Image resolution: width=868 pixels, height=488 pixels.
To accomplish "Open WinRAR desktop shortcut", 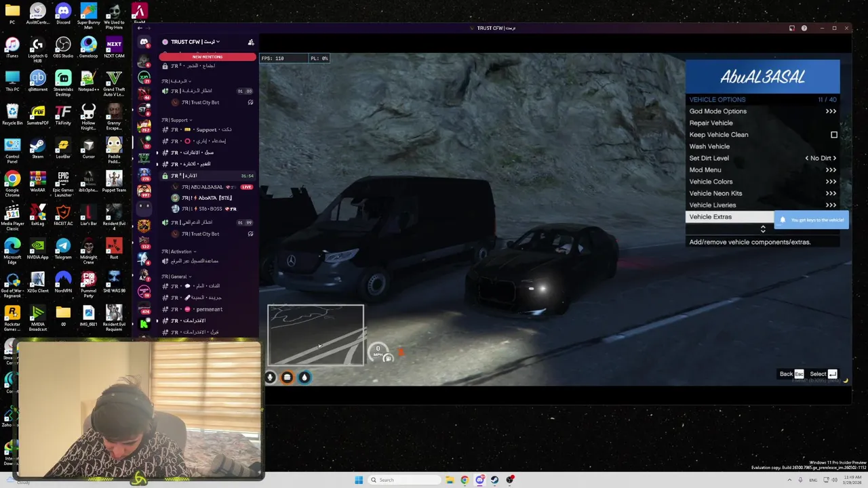I will pos(37,182).
